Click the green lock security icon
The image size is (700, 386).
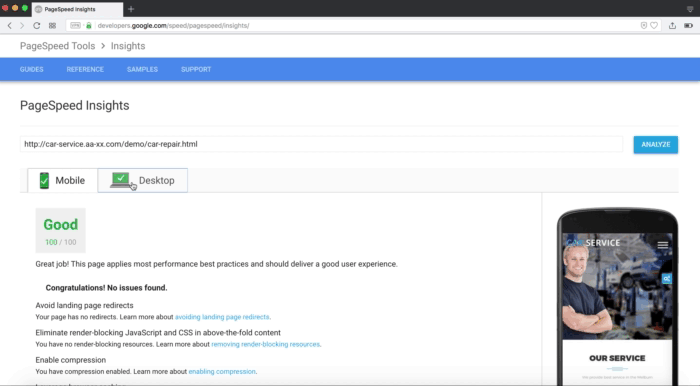(89, 25)
